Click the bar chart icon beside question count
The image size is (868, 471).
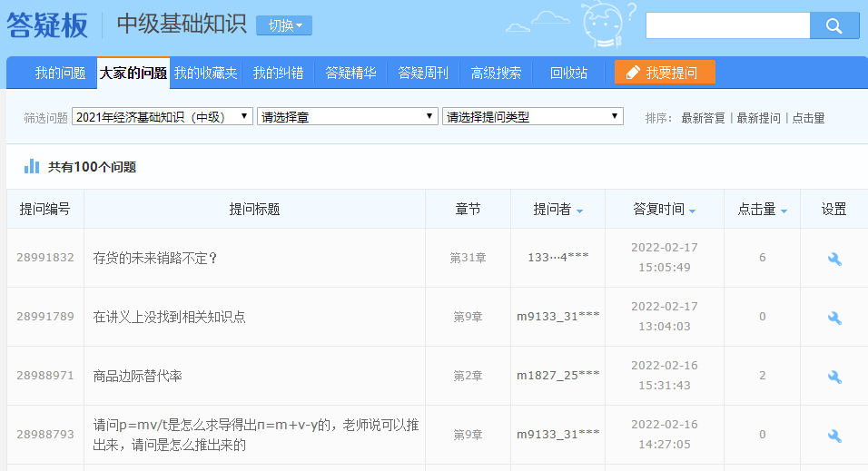(x=32, y=166)
